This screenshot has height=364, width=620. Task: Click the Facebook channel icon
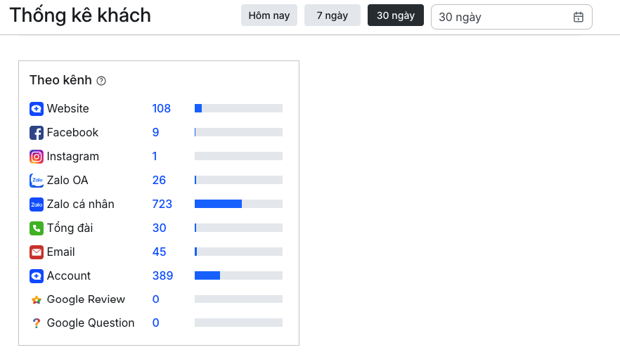pos(37,133)
